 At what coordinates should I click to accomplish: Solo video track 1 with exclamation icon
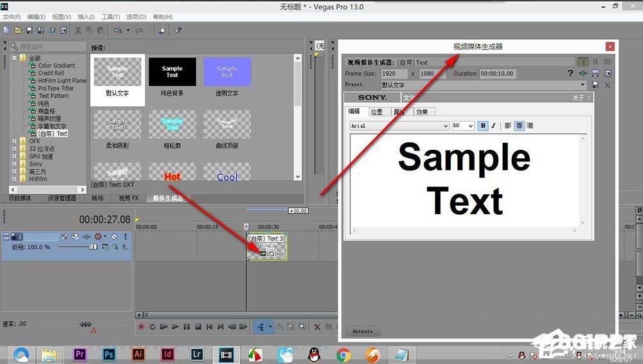pyautogui.click(x=125, y=237)
